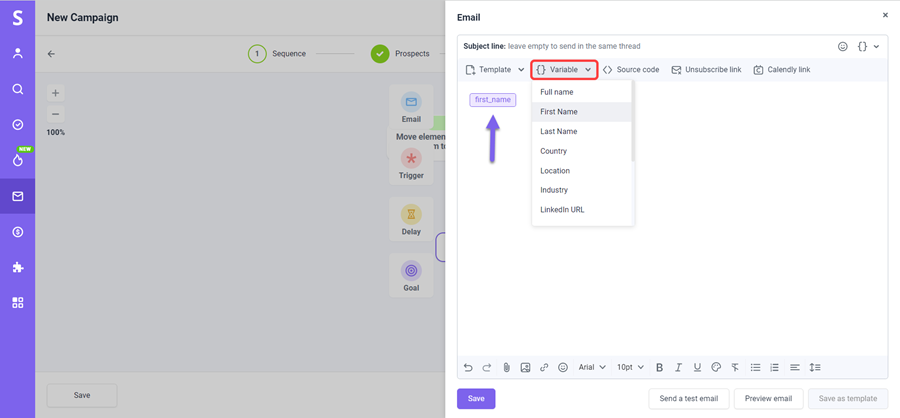This screenshot has width=900, height=418.
Task: Open subject line variable braces dropdown
Action: [x=868, y=46]
